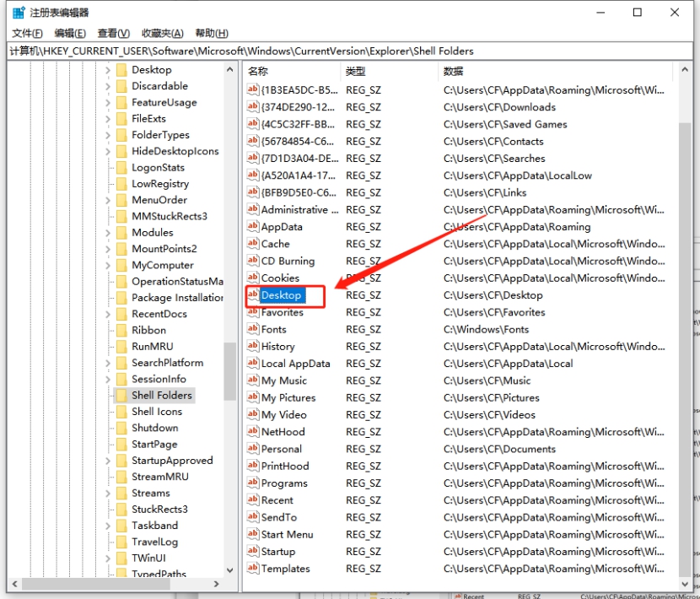Expand the MenuOrder key
Viewport: 700px width, 599px height.
pyautogui.click(x=108, y=200)
